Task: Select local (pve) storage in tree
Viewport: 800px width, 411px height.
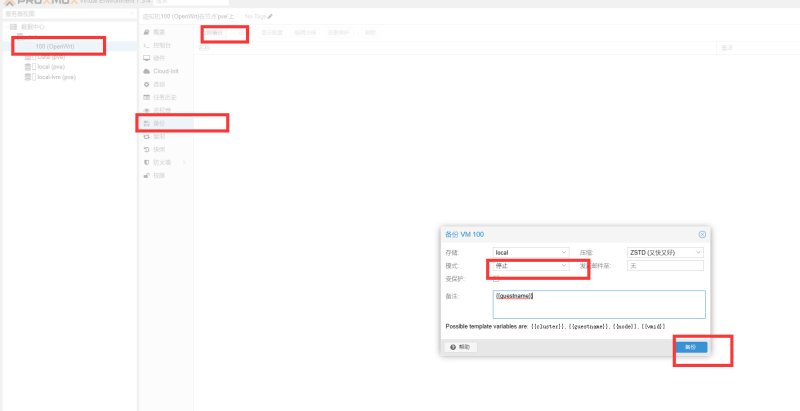Action: coord(51,67)
